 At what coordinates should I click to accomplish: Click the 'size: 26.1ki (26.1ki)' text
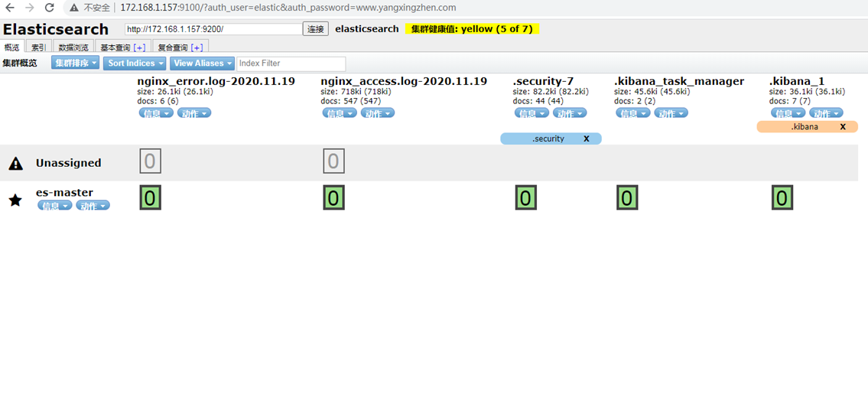tap(175, 91)
